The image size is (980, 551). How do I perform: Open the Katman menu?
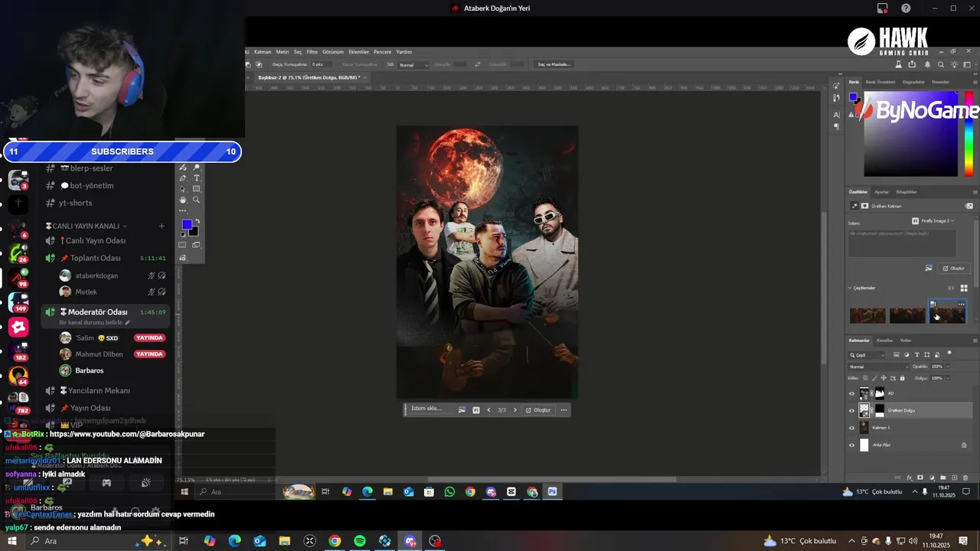pyautogui.click(x=263, y=52)
